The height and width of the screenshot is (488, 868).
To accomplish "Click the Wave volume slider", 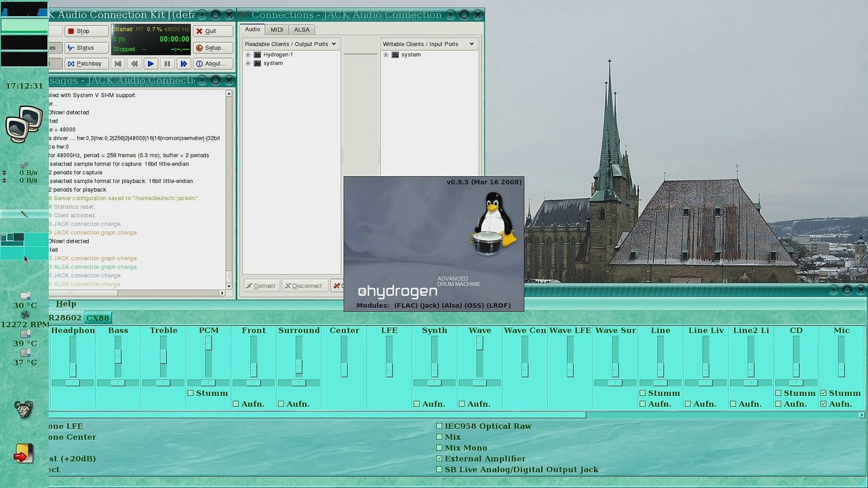I will (479, 357).
